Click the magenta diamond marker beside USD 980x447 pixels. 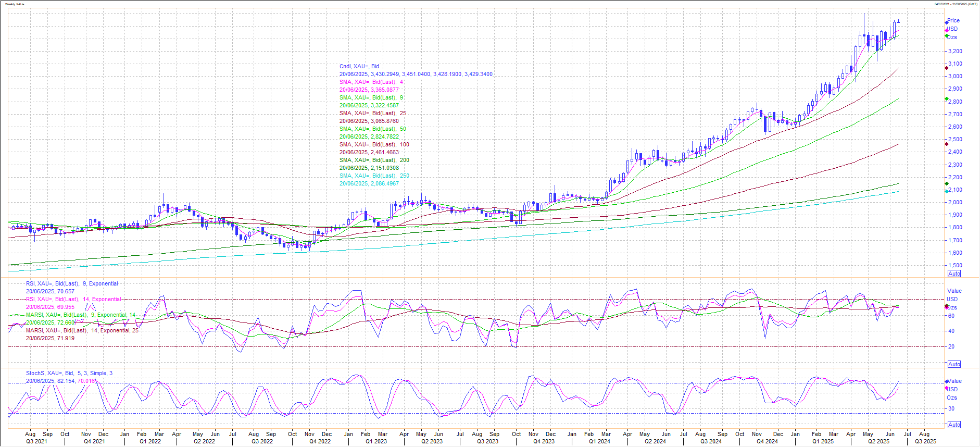point(947,30)
